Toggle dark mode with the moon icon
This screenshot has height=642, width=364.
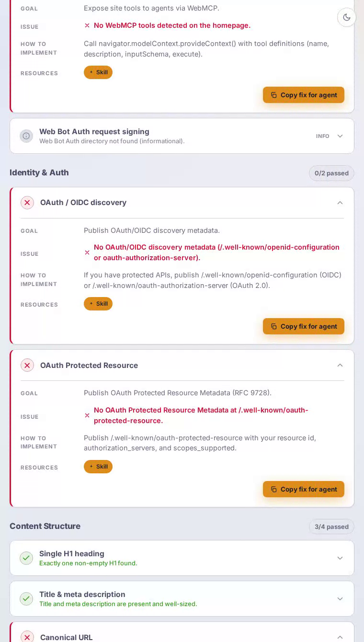pyautogui.click(x=347, y=17)
